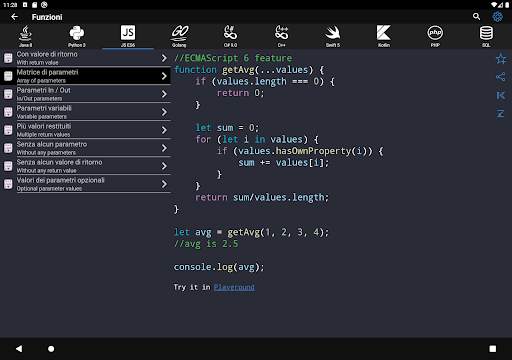Expand chevron for Senza alcun parametro

coord(164,148)
